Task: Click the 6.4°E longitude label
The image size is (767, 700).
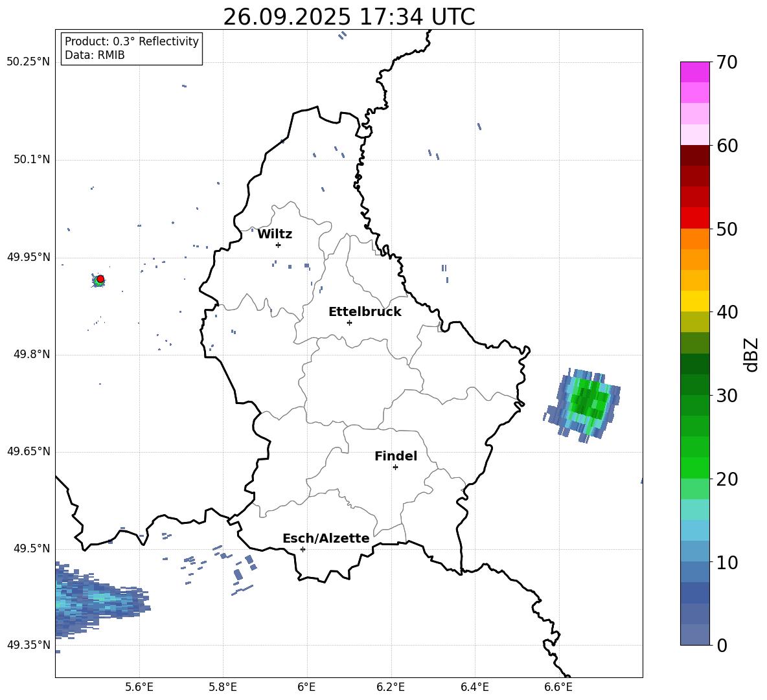Action: click(x=474, y=687)
